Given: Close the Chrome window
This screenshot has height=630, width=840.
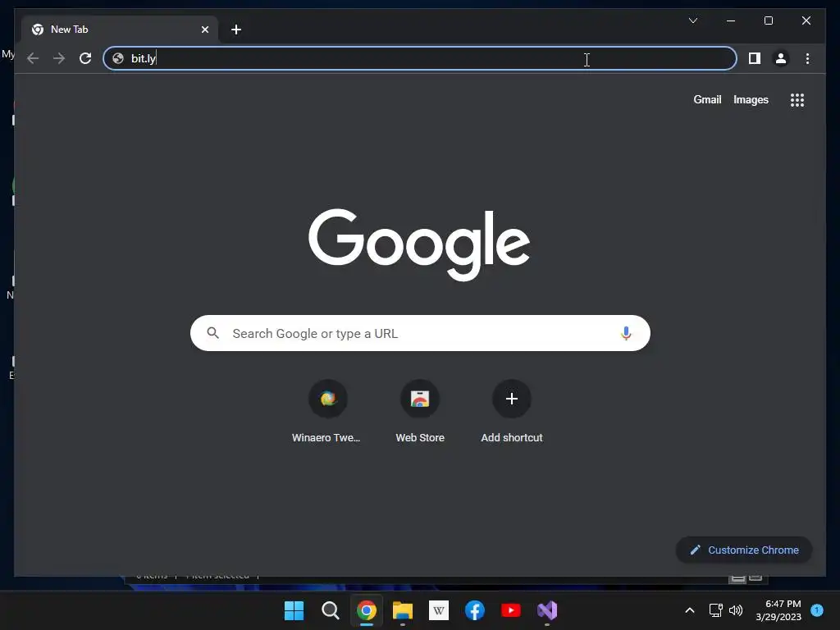Looking at the screenshot, I should point(806,21).
